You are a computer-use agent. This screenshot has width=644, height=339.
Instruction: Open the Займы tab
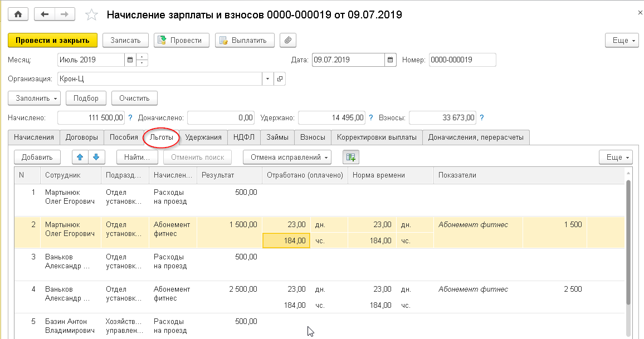pos(277,137)
